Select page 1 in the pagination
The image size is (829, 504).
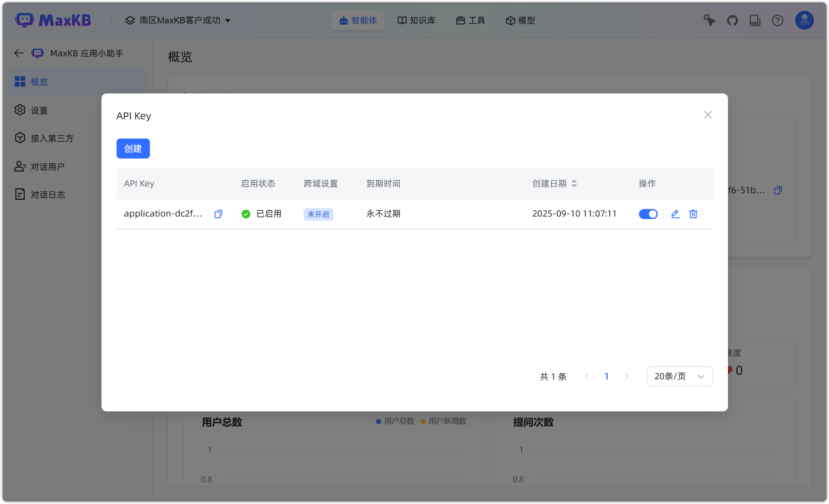click(606, 376)
